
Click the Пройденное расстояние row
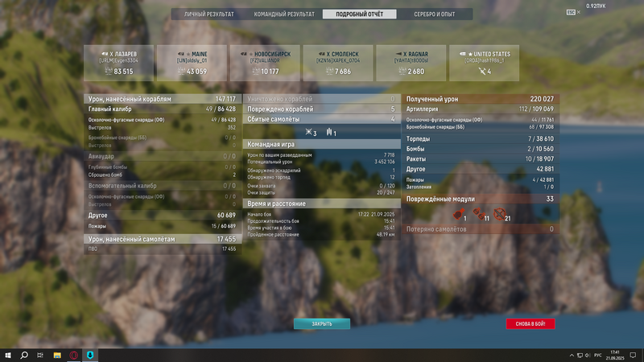[x=321, y=235]
